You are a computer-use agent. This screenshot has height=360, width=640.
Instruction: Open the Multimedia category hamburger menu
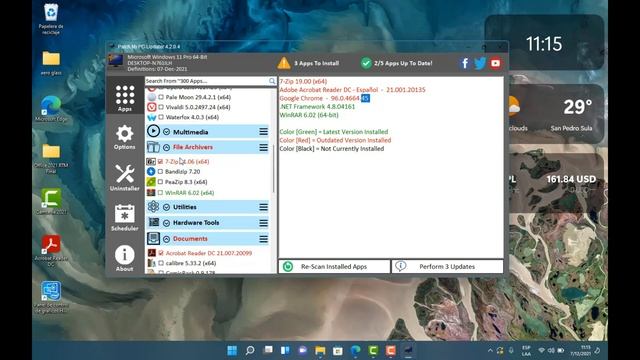click(x=264, y=131)
